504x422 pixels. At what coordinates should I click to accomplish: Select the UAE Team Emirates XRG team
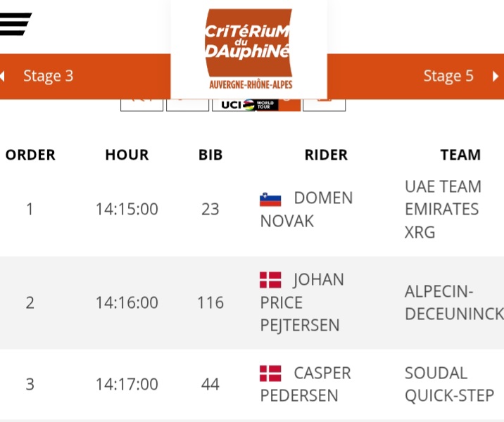tap(443, 210)
